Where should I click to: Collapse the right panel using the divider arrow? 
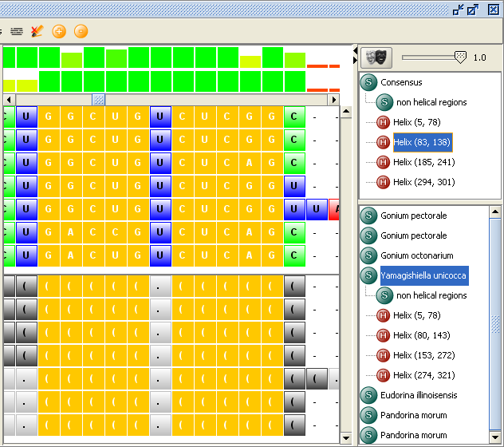click(x=354, y=55)
